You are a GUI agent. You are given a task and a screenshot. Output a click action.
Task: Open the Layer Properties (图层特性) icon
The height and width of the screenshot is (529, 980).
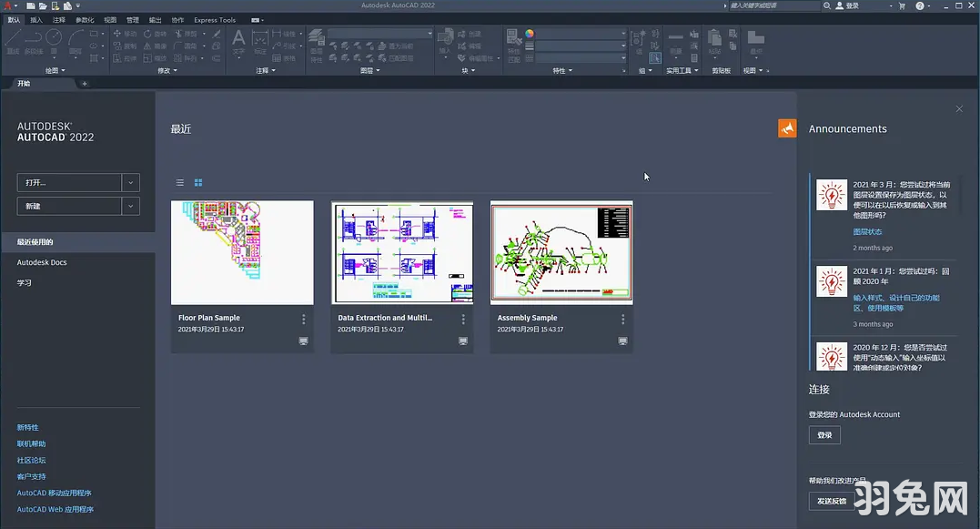pos(316,38)
